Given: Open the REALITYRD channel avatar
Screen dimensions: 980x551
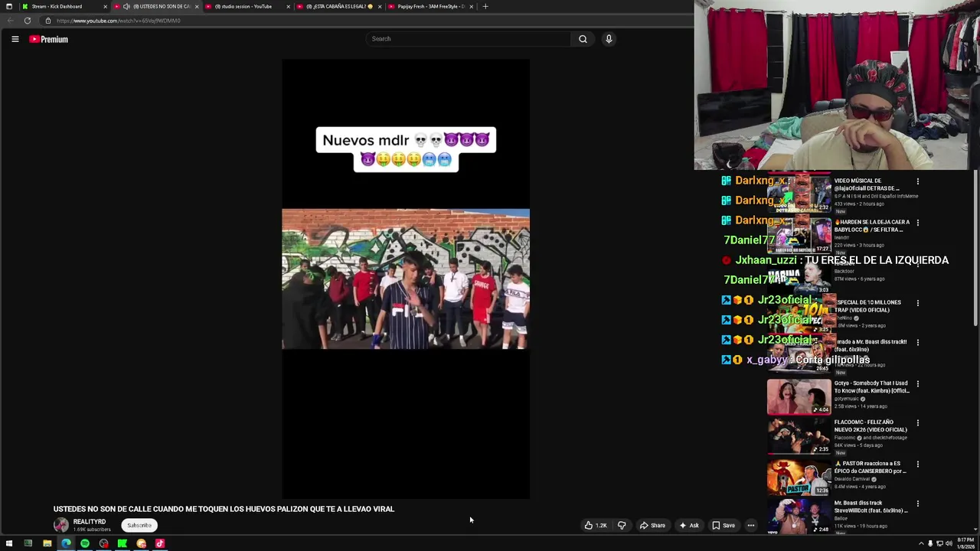Looking at the screenshot, I should click(60, 525).
